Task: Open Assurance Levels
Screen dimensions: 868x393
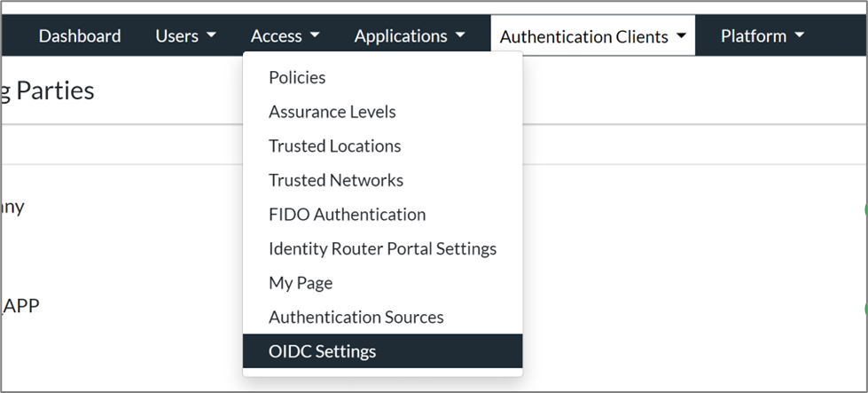Action: pyautogui.click(x=332, y=112)
